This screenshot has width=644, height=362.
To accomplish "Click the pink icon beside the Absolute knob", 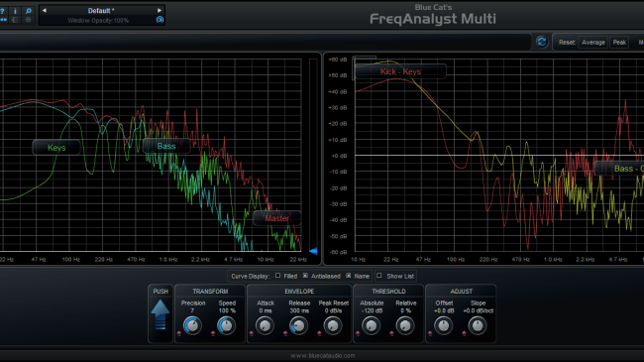I will tap(358, 333).
